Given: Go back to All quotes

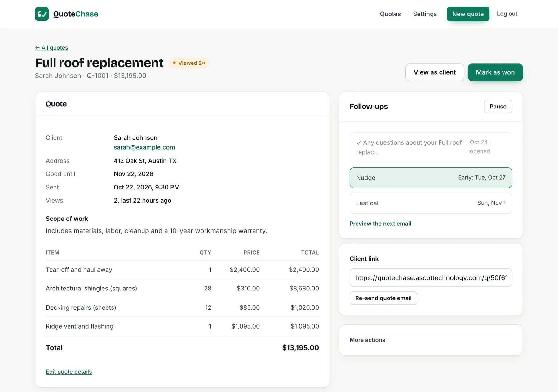Looking at the screenshot, I should pos(51,48).
